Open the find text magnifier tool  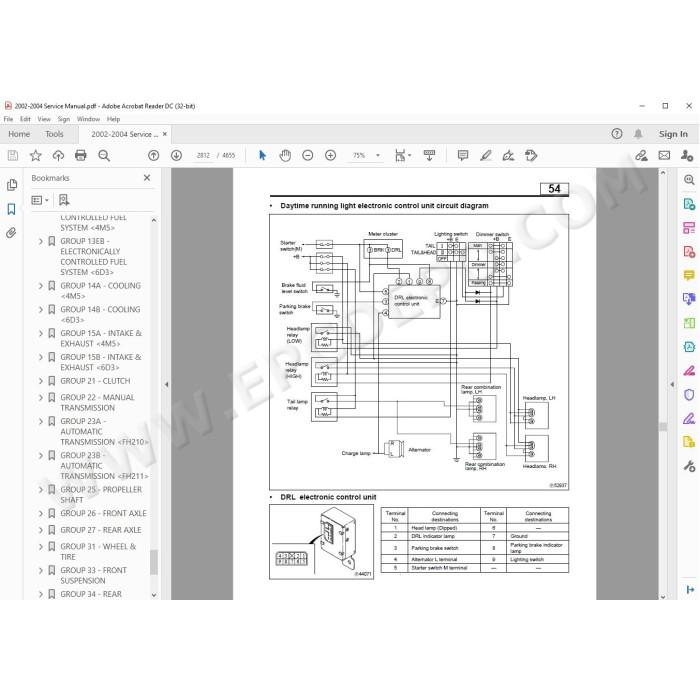104,155
